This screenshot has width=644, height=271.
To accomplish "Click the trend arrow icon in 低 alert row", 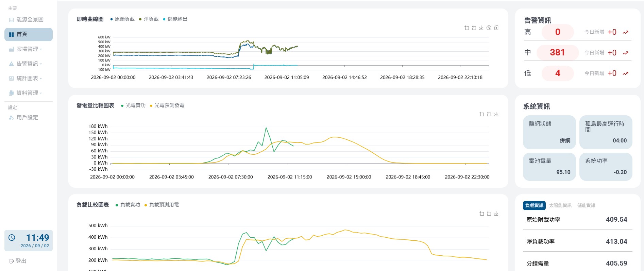I will [x=625, y=73].
